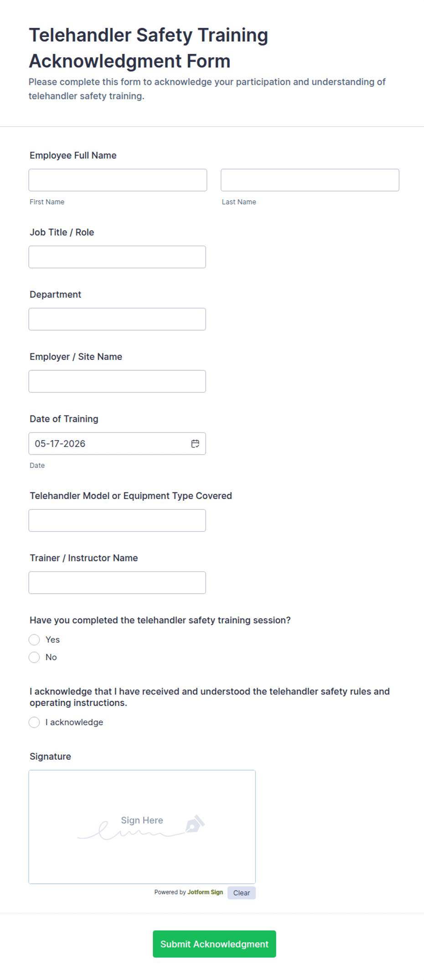
Task: Open the calendar picker icon
Action: 195,444
